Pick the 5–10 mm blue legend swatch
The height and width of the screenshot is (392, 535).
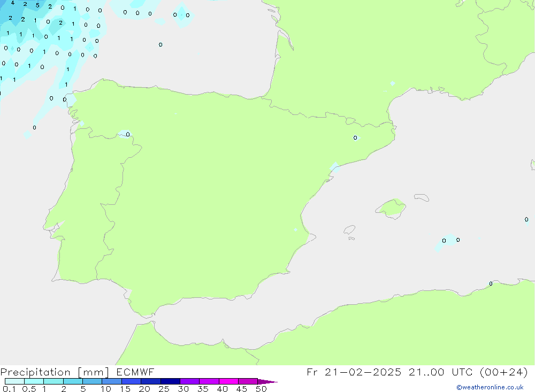tap(93, 381)
